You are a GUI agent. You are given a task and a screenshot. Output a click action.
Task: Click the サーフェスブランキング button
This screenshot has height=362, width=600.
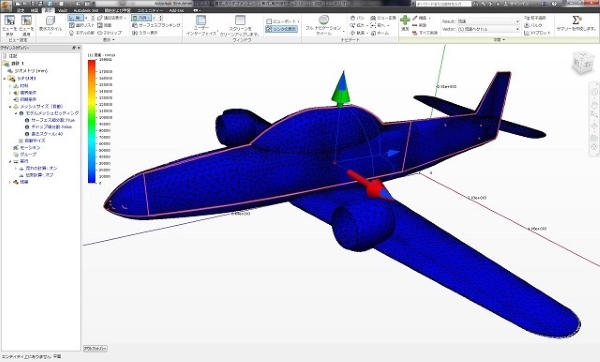pyautogui.click(x=156, y=25)
